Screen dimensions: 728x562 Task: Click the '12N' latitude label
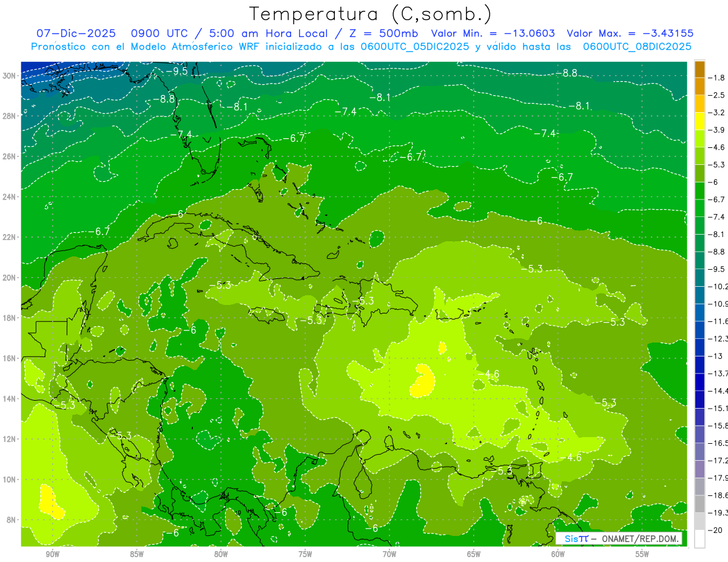pos(9,439)
